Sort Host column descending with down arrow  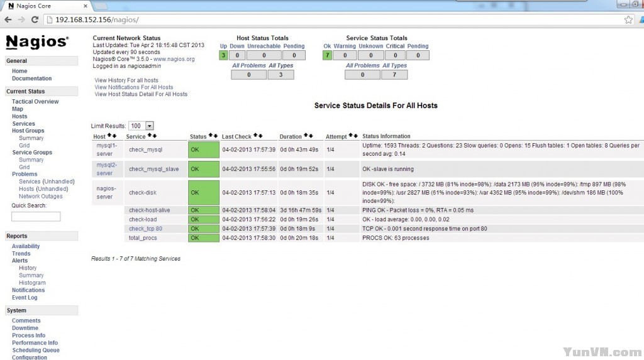tap(114, 136)
